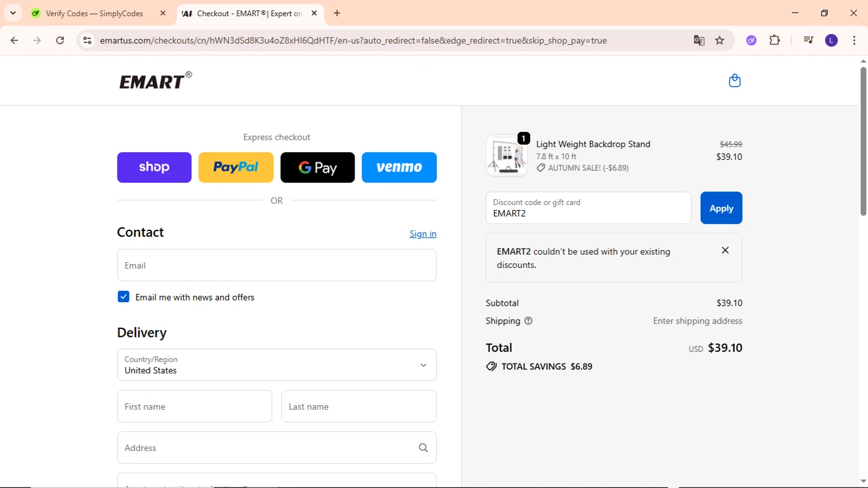Click the Last name field
Image resolution: width=868 pixels, height=488 pixels.
click(359, 406)
